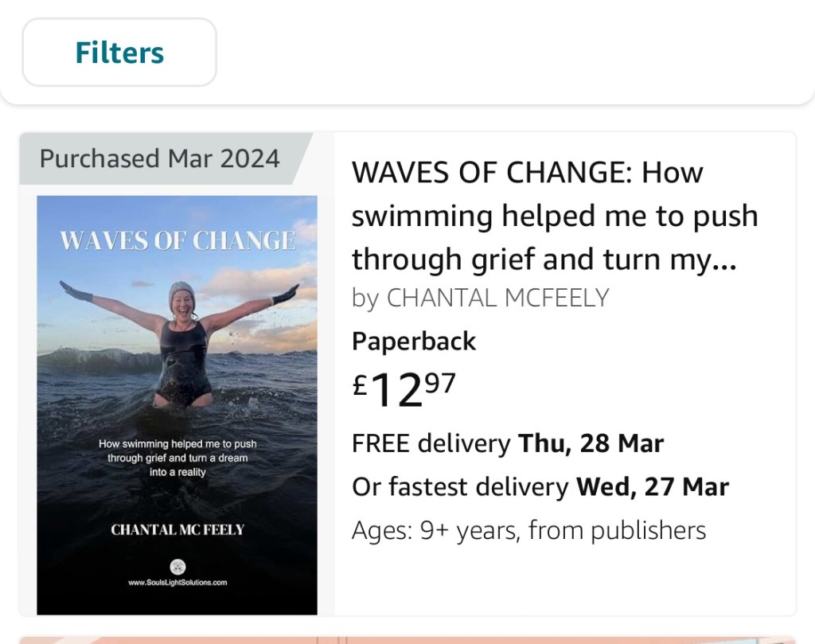Click the small round logo on book cover
Viewport: 815px width, 644px height.
178,567
